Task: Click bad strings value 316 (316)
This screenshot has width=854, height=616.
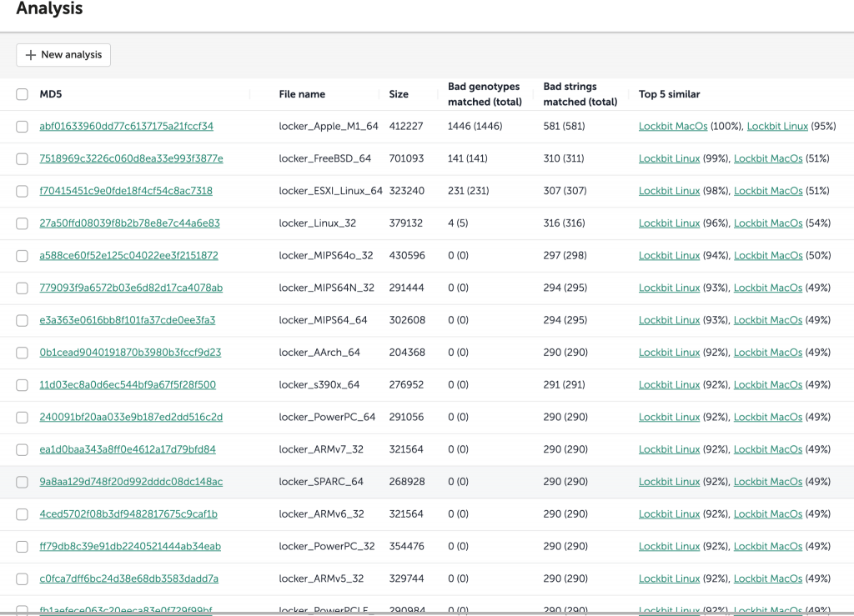Action: tap(565, 223)
